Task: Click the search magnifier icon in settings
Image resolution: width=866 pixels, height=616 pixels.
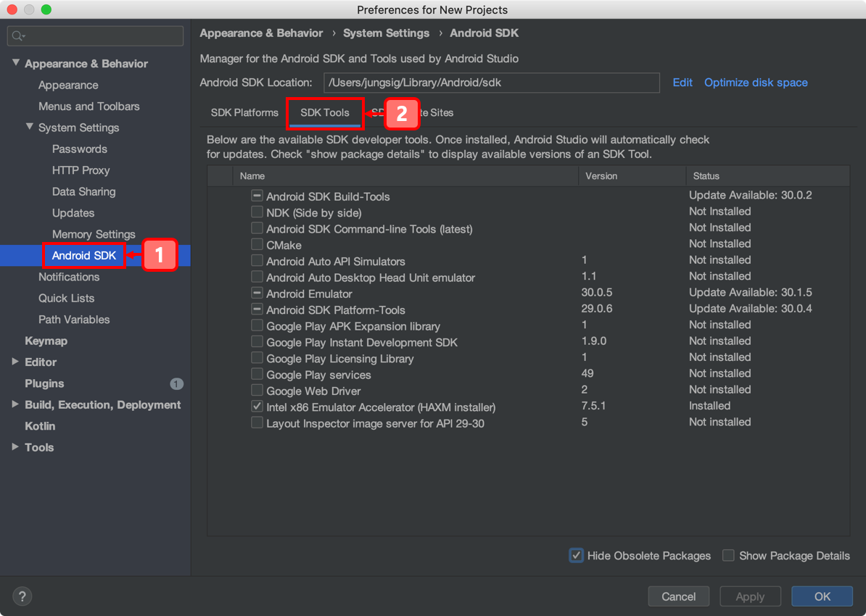Action: [x=18, y=36]
